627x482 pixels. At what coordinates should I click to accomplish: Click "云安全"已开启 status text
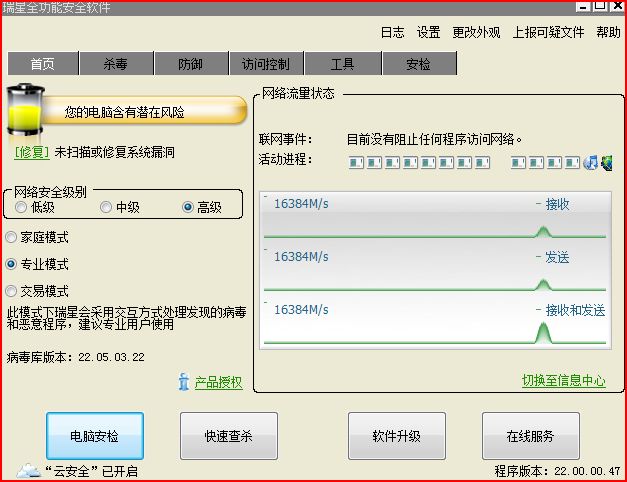click(92, 471)
